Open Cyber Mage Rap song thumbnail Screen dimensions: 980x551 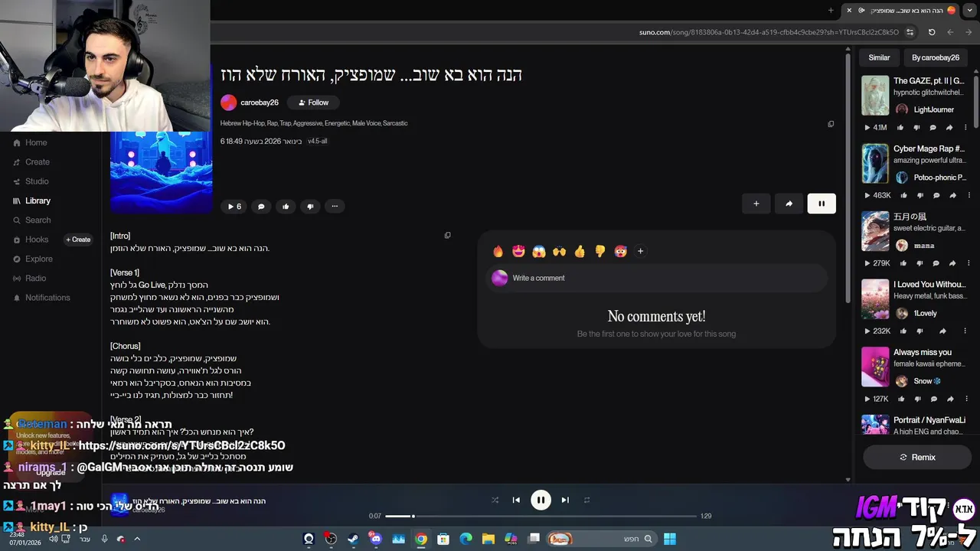click(875, 164)
